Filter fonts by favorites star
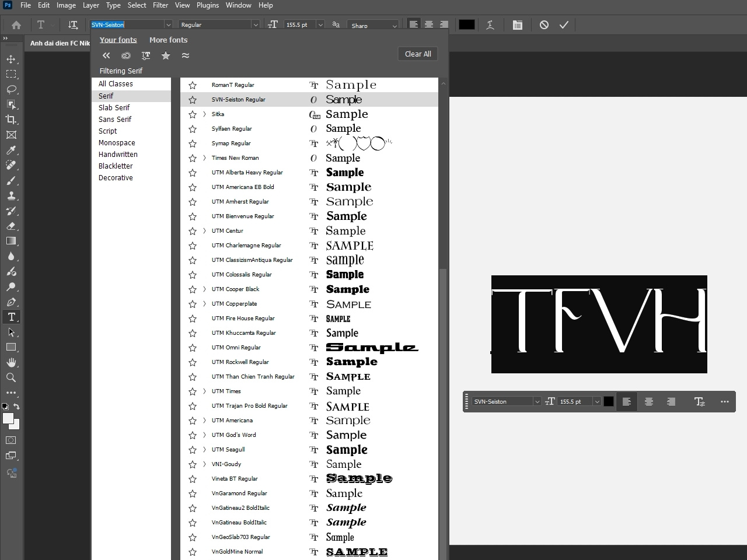 [166, 55]
